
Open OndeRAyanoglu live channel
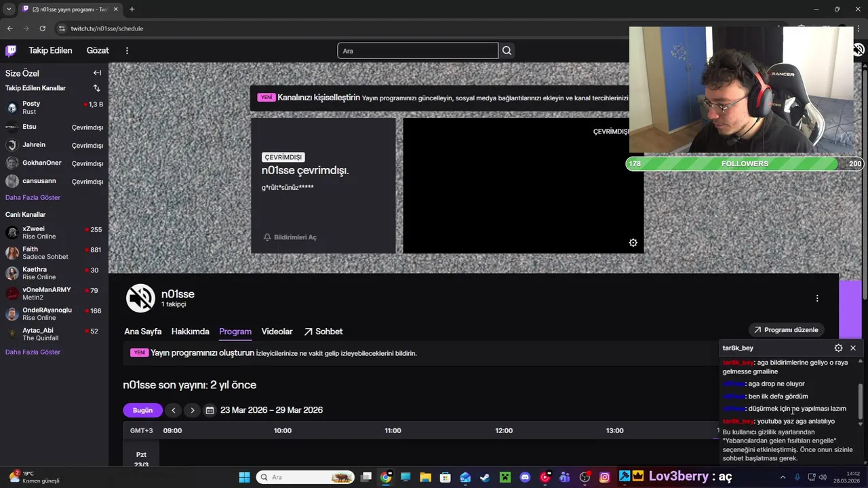(54, 314)
